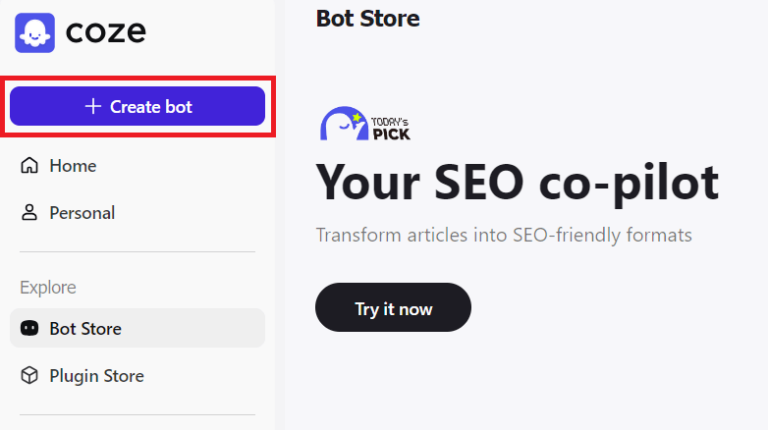This screenshot has width=768, height=430.
Task: Open the Home menu item
Action: (73, 165)
